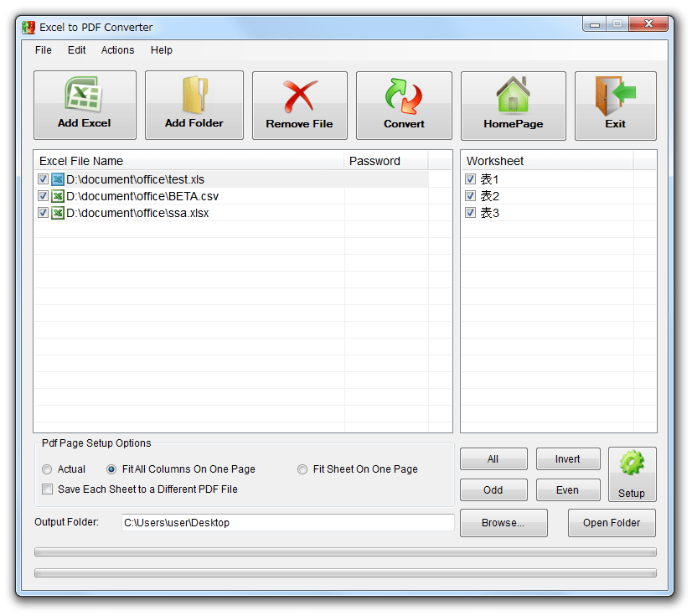Click the upper progress bar
Screen dimensions: 692x616
click(345, 552)
